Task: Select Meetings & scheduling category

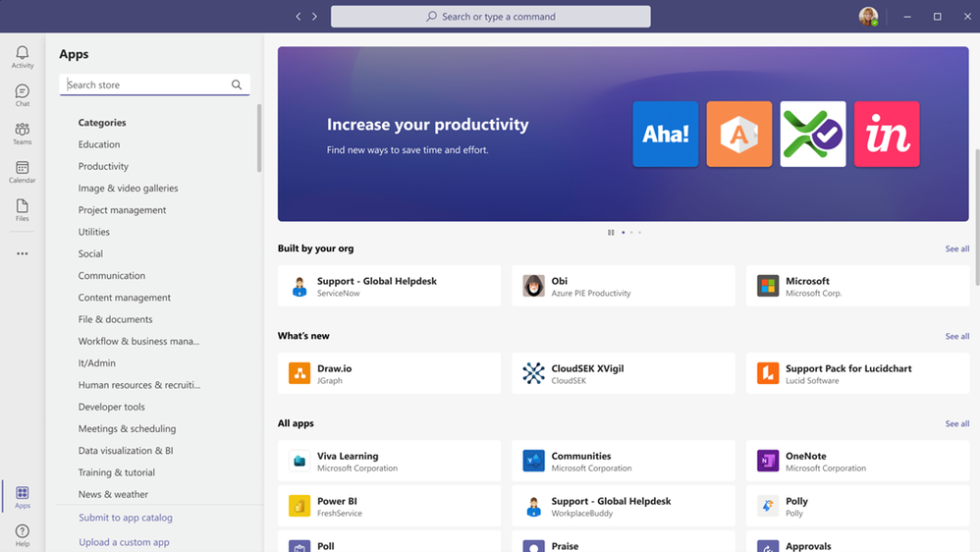Action: point(127,429)
